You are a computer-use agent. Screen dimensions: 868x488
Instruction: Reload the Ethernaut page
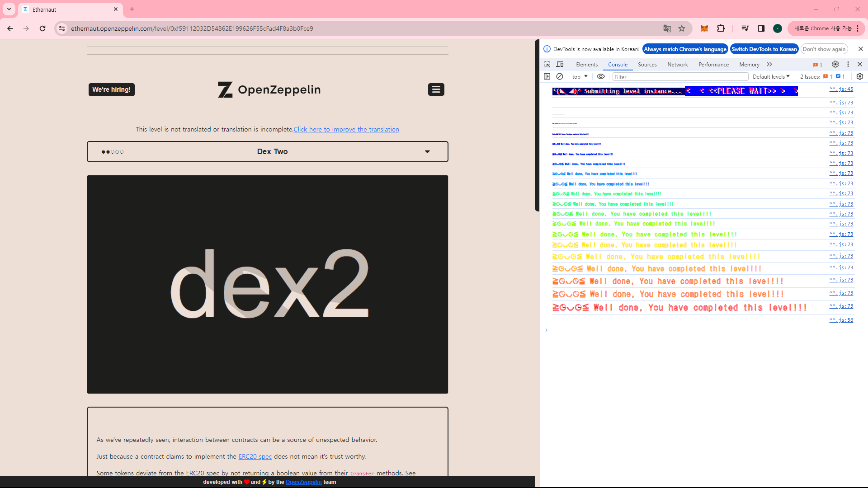(42, 28)
